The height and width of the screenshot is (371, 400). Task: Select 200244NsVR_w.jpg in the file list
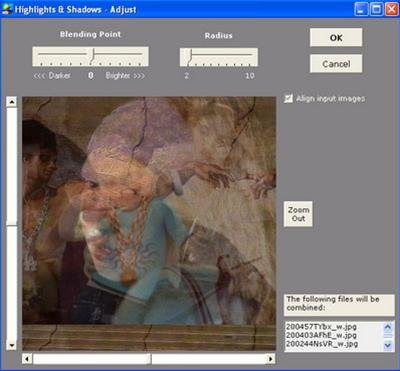[321, 344]
